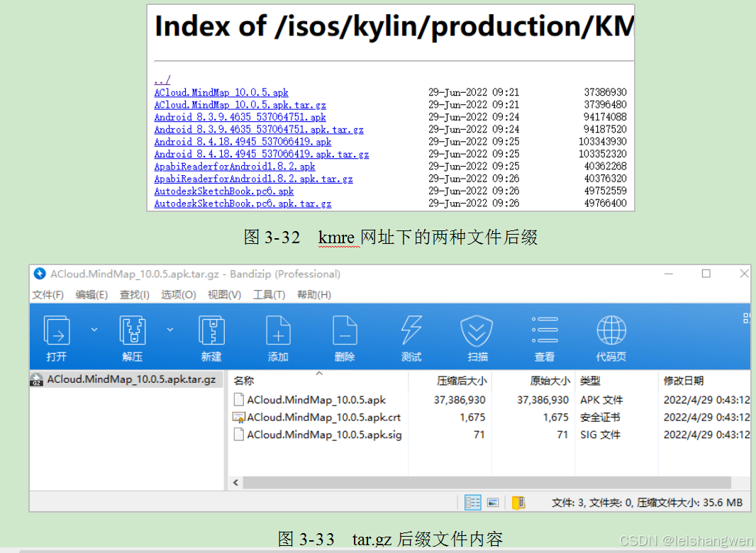The width and height of the screenshot is (756, 553).
Task: Open the 选项(O) menu
Action: (179, 295)
